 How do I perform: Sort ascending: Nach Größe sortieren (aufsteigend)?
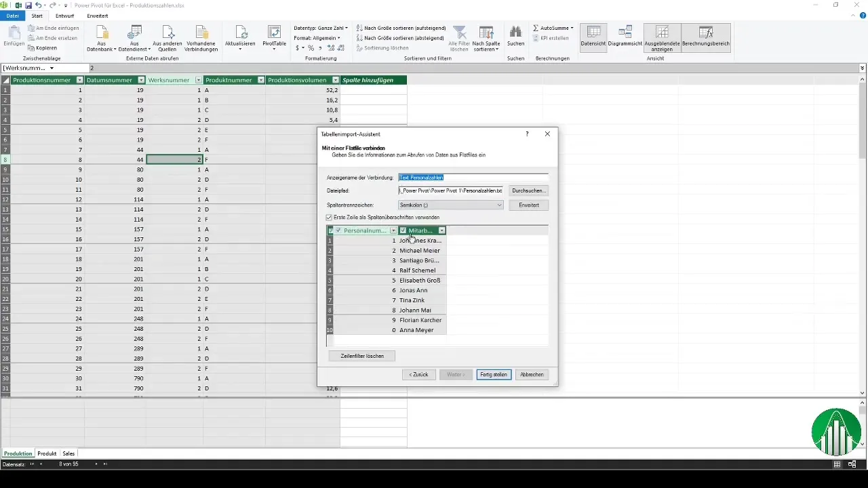400,28
